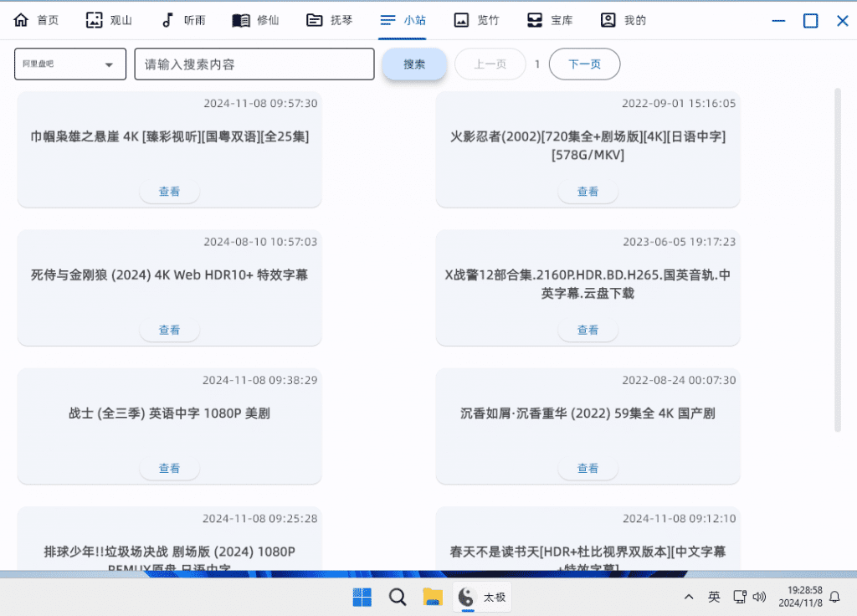857x616 pixels.
Task: Open the 阿里盘吧 source dropdown
Action: tap(70, 64)
